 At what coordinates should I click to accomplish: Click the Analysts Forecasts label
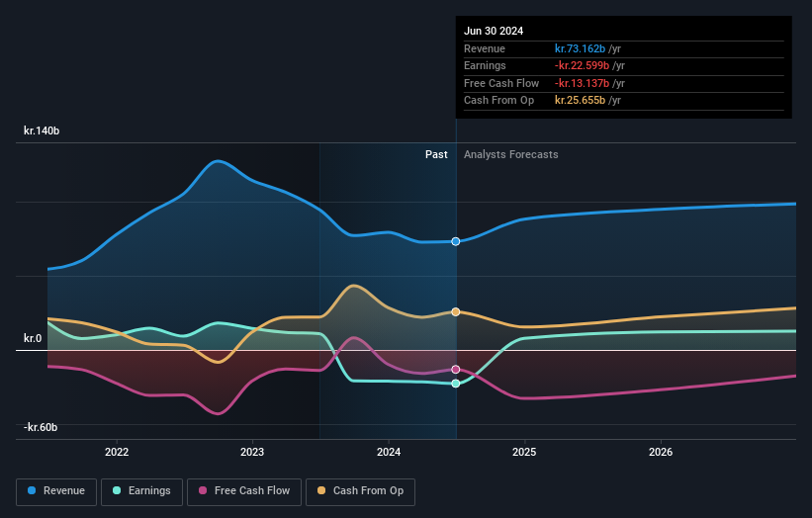[x=511, y=155]
